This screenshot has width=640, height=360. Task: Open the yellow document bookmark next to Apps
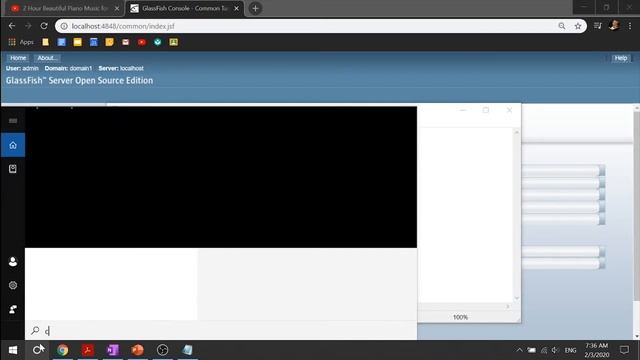[x=46, y=42]
